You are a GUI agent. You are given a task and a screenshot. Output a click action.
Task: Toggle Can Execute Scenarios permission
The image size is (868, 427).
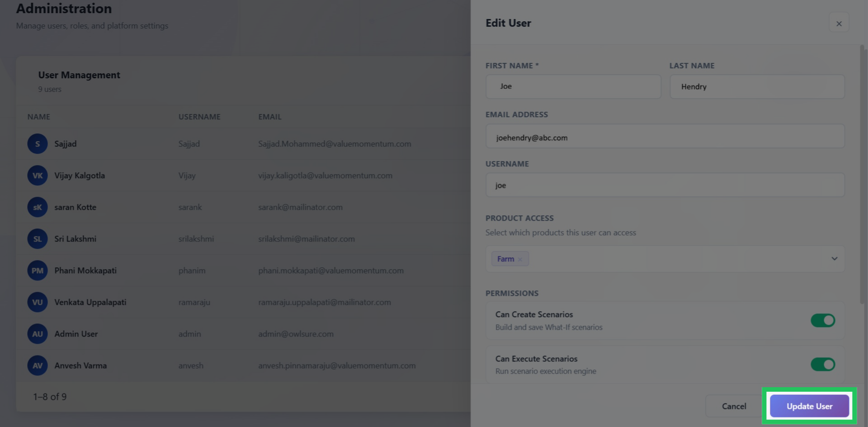click(823, 364)
